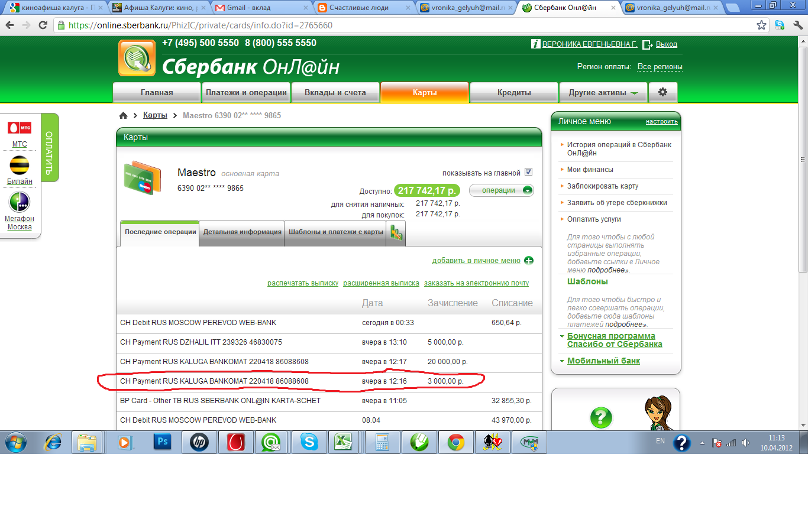
Task: Click the '32 855,30 р.' withdrawal amount
Action: (x=512, y=401)
